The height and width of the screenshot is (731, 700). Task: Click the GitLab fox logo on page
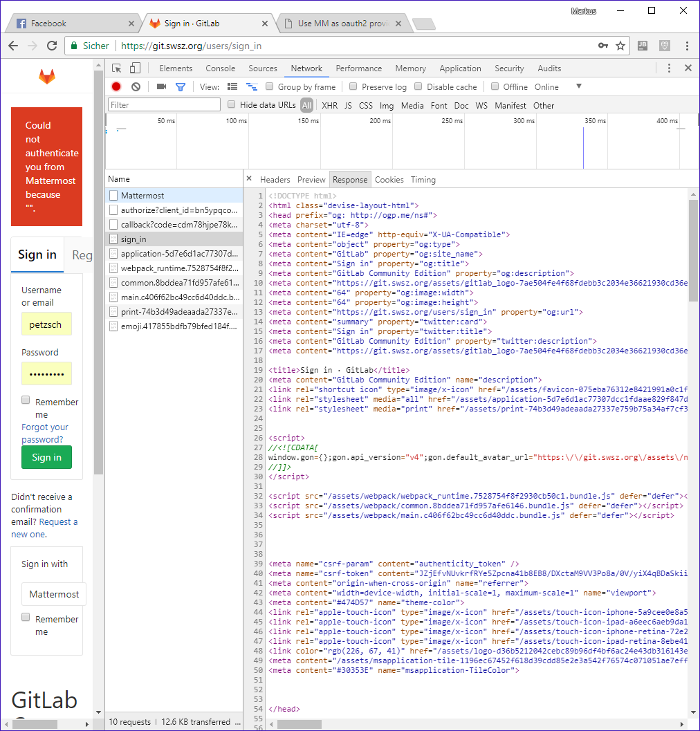point(46,77)
